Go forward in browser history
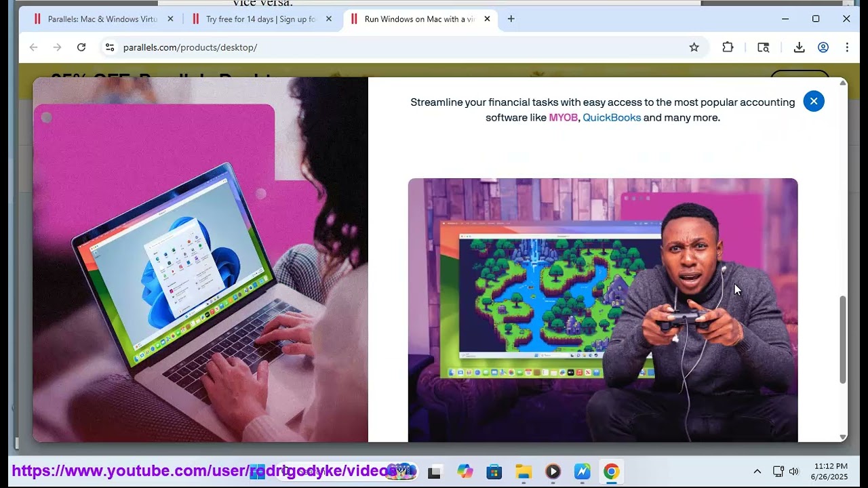Viewport: 868px width, 488px height. point(58,47)
